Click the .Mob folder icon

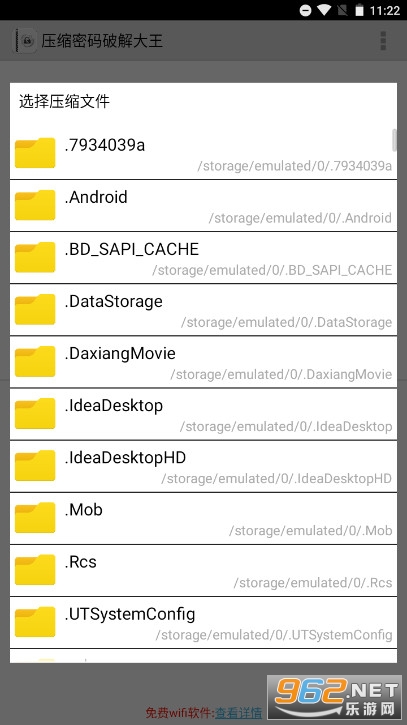pos(35,517)
